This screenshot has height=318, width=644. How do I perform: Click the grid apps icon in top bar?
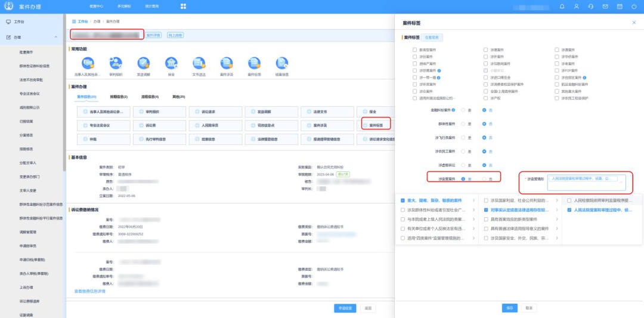click(x=183, y=7)
